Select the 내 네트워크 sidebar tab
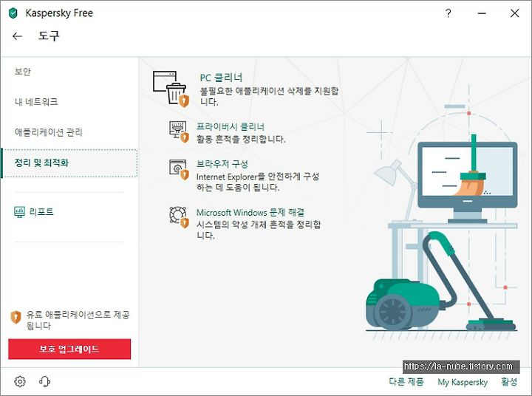The height and width of the screenshot is (396, 532). pyautogui.click(x=36, y=101)
